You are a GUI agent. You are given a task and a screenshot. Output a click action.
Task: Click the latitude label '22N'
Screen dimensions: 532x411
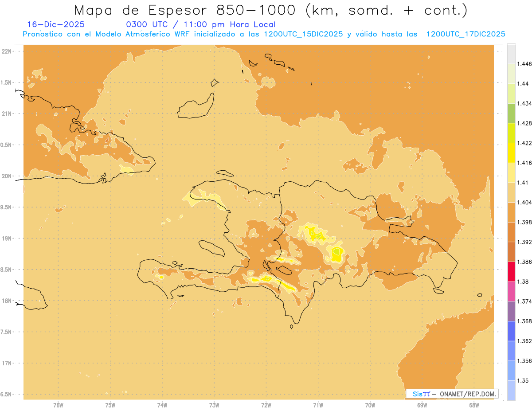pyautogui.click(x=7, y=51)
